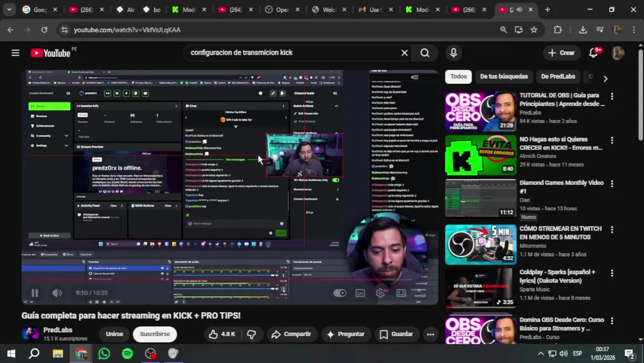
Task: Open options for 'Coldplay - Sparks' video
Action: [612, 273]
